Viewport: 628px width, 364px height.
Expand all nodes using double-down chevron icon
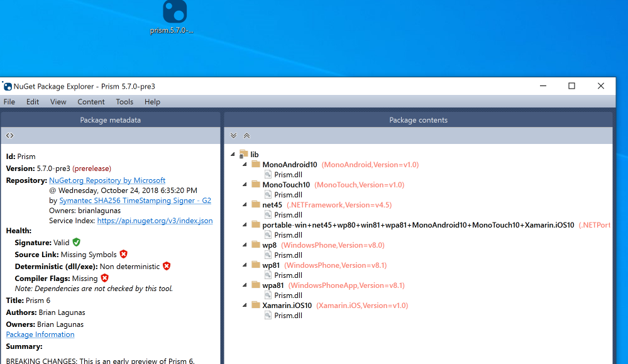tap(233, 135)
